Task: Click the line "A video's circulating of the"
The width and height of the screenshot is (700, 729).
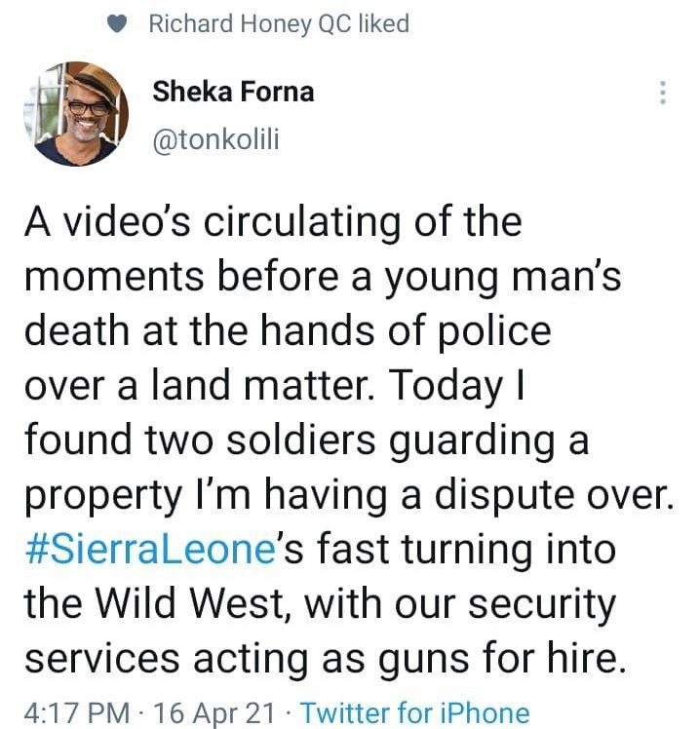Action: pos(272,223)
